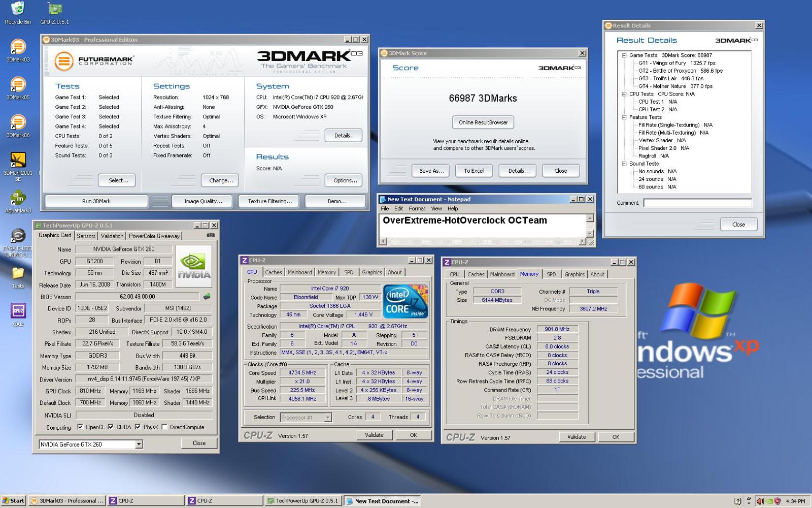Click the volume icon in system tray

[x=760, y=501]
